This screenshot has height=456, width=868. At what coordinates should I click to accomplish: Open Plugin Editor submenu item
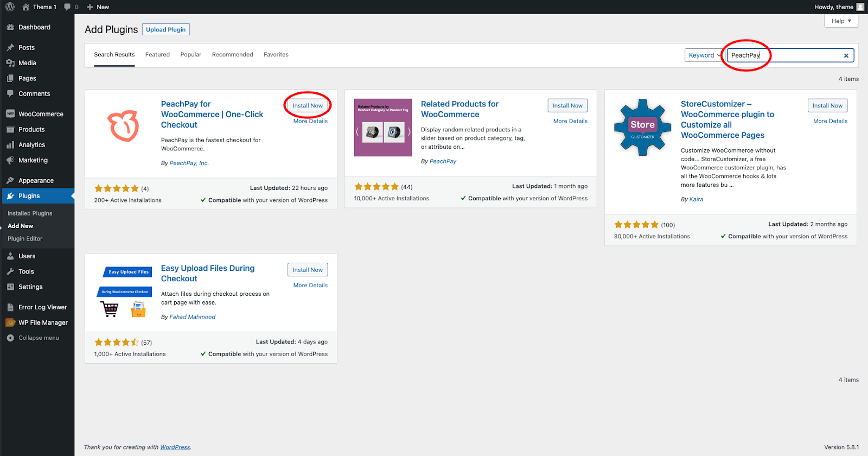tap(25, 239)
